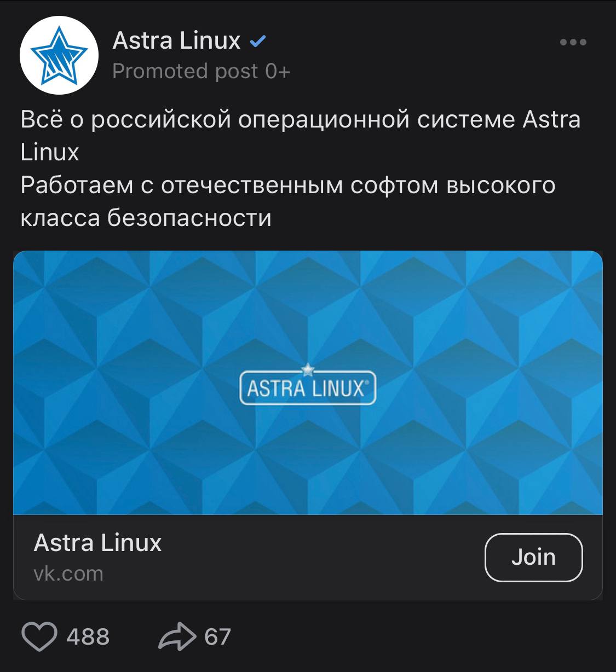Open the blue geometric banner image
The width and height of the screenshot is (616, 672).
308,383
